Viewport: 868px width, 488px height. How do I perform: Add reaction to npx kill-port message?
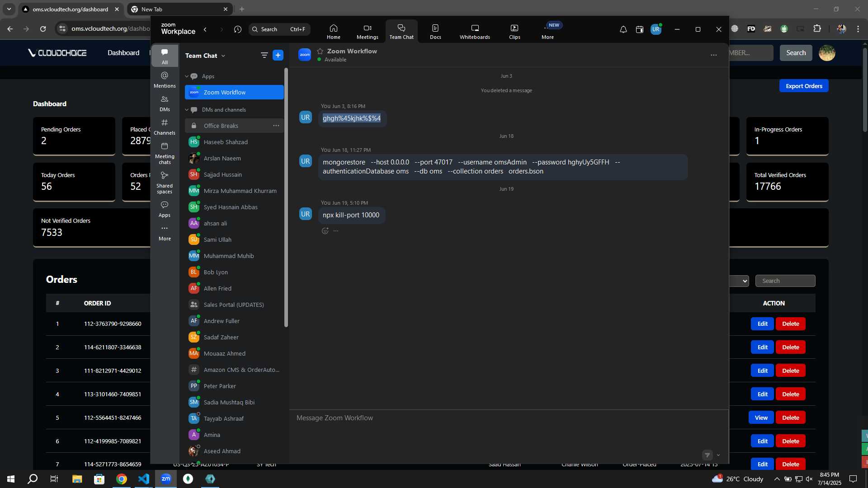click(x=325, y=231)
